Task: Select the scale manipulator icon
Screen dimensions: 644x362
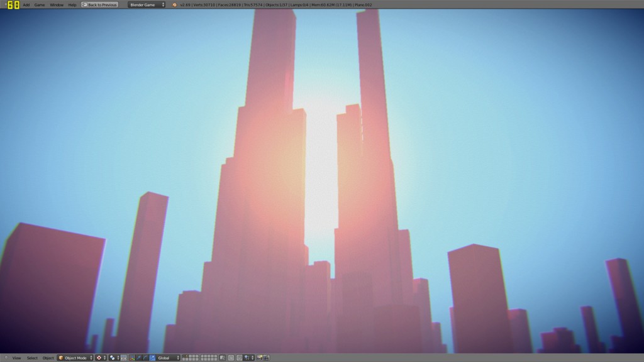Action: pos(152,357)
